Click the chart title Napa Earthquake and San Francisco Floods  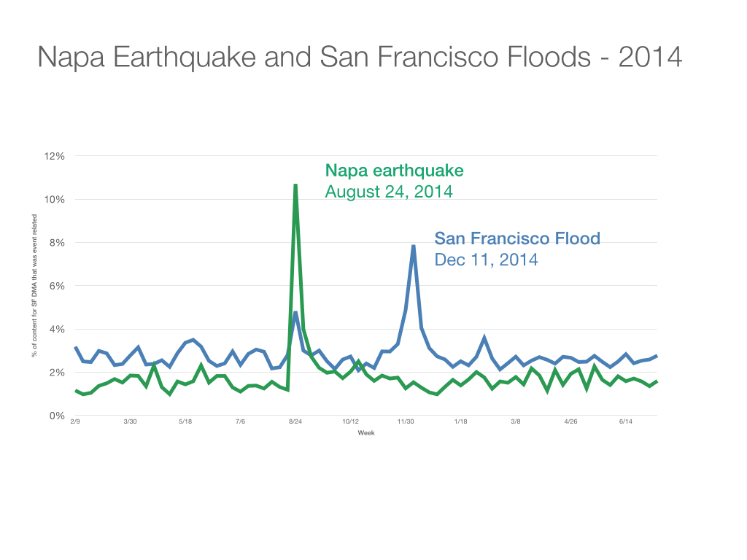coord(360,58)
